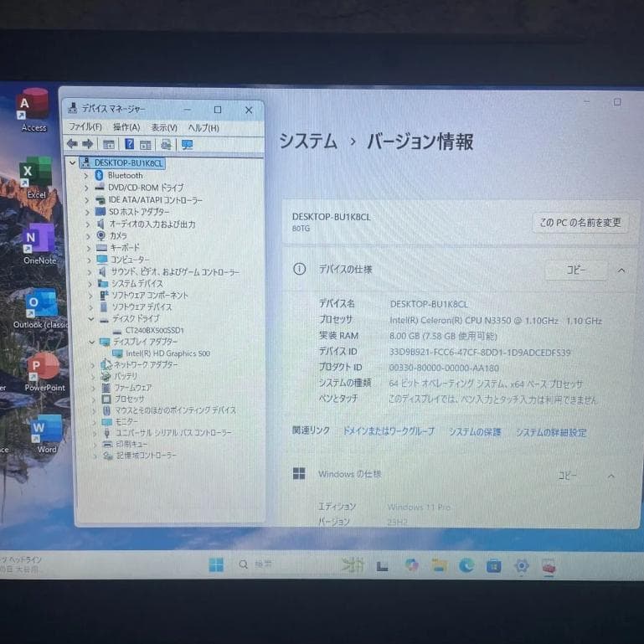Open the システムの詳細設定 link
This screenshot has height=644, width=644.
pos(551,432)
